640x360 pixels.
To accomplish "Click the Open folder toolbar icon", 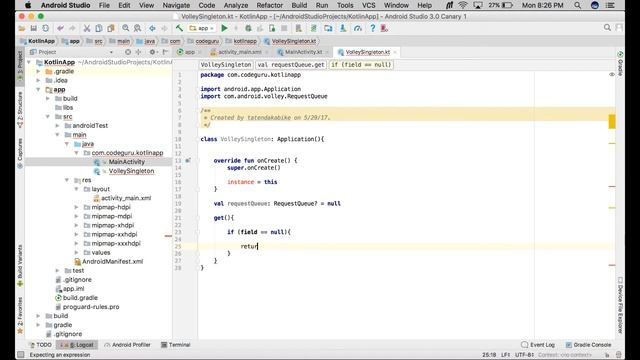I will (x=22, y=28).
